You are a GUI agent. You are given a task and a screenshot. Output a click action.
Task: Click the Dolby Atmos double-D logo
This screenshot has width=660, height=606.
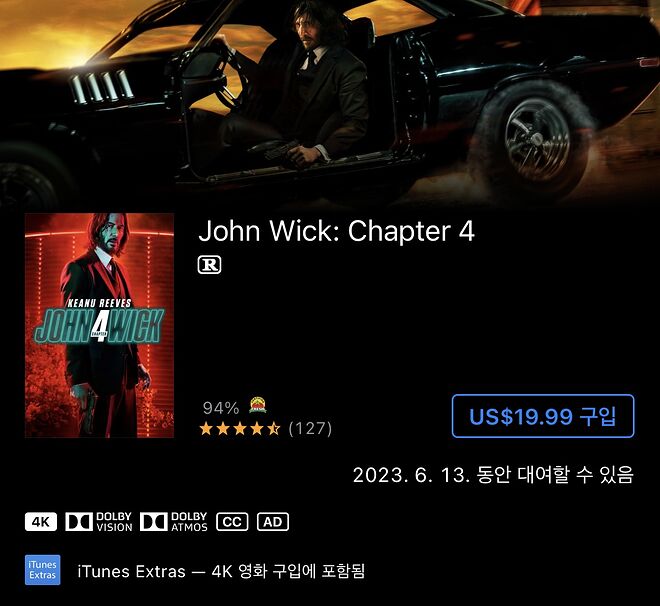coord(154,522)
